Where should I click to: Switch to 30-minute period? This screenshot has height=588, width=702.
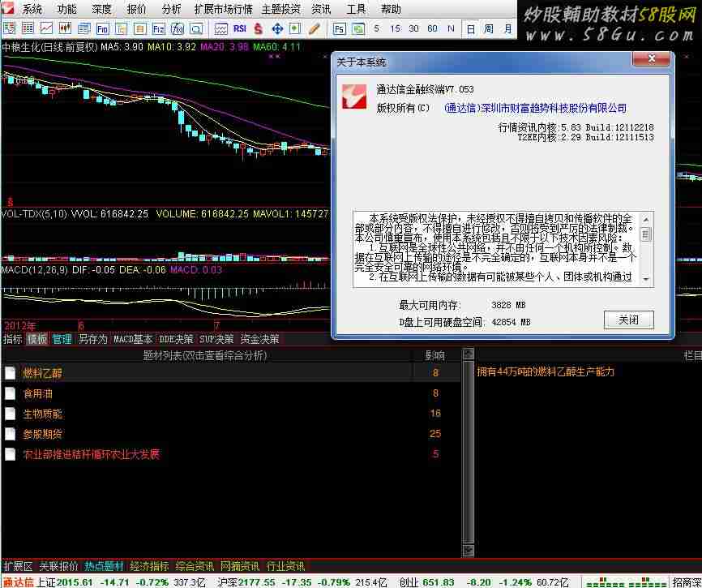(x=413, y=28)
